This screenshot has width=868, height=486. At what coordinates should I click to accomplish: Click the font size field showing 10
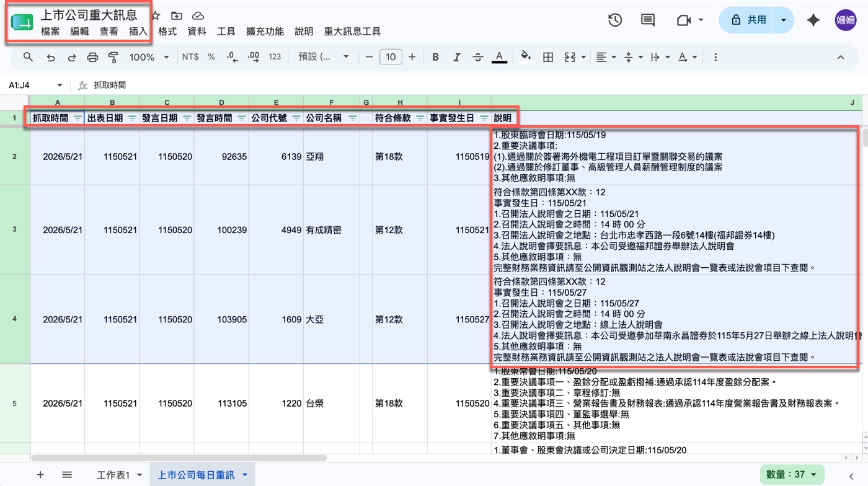391,57
